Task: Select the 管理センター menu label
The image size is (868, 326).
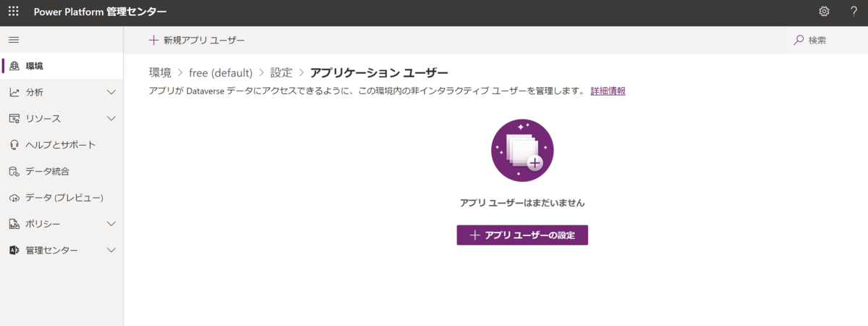Action: point(51,250)
